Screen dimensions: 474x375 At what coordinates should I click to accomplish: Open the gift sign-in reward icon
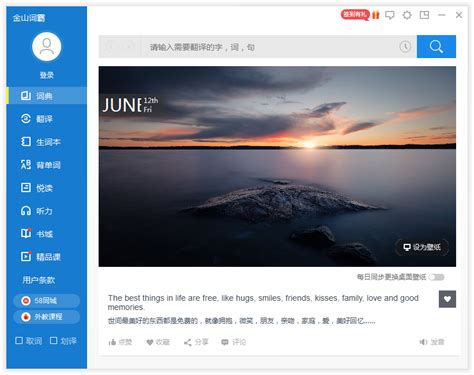click(376, 15)
